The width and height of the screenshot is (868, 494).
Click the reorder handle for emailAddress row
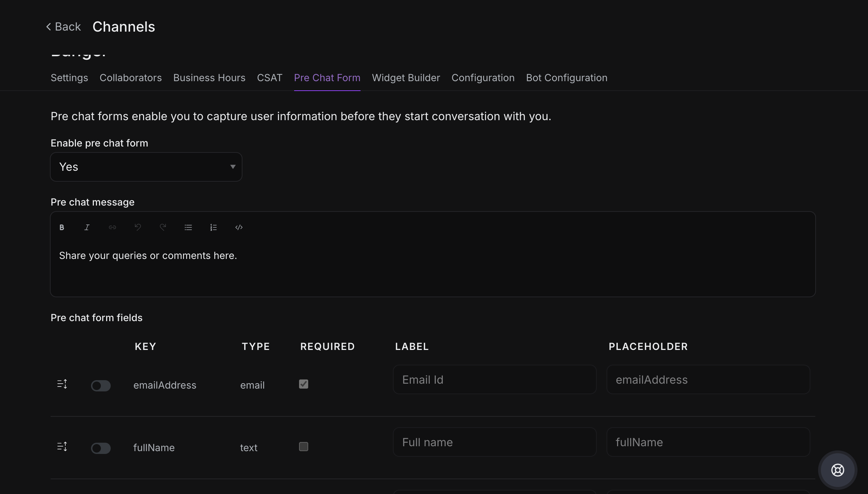[62, 384]
